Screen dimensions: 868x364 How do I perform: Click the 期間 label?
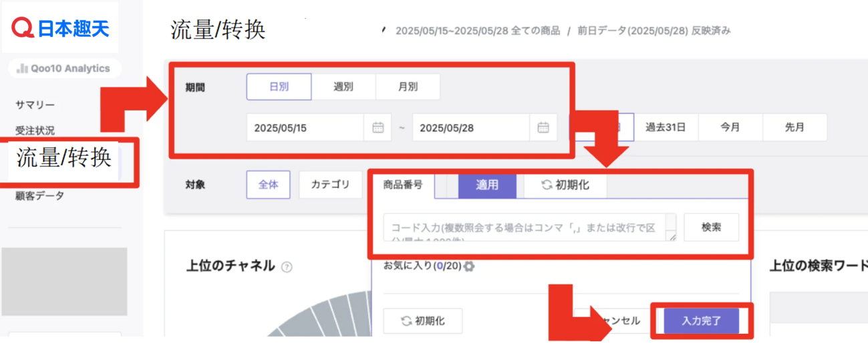pos(195,88)
